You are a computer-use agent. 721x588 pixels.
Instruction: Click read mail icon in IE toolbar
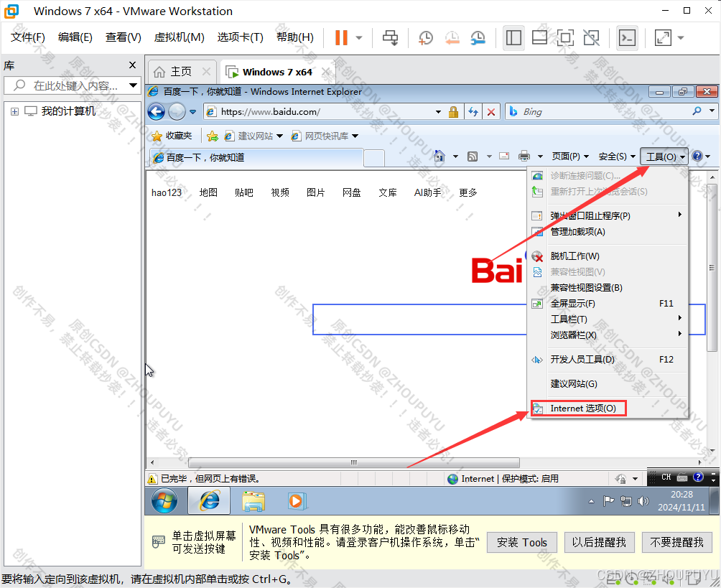504,157
